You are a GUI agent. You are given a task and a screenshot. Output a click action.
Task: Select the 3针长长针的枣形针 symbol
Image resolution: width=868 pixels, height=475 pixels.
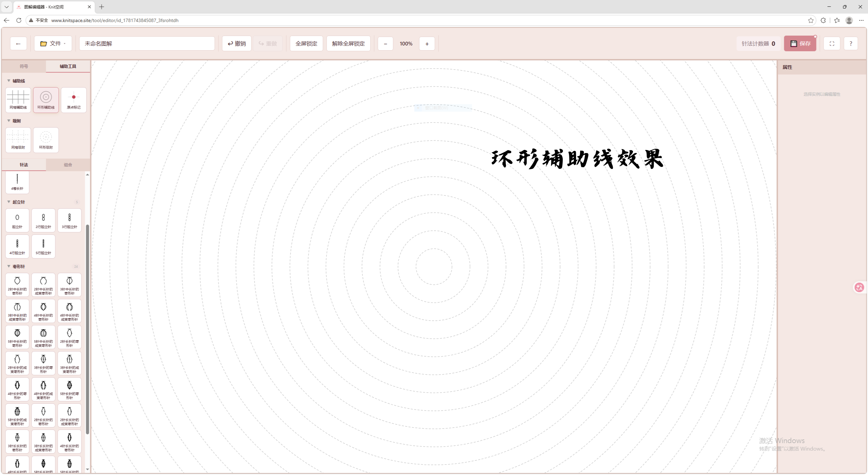17,441
